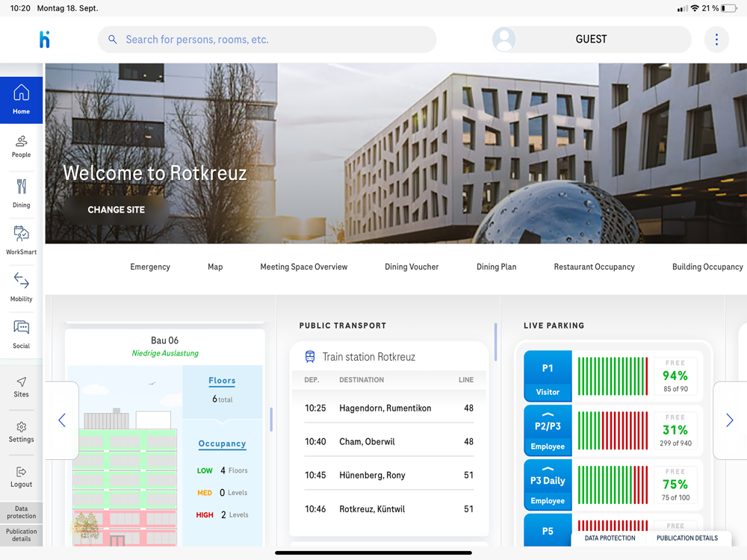Screen dimensions: 747x560
Task: Click the Train station Rotkreuz title
Action: 369,357
